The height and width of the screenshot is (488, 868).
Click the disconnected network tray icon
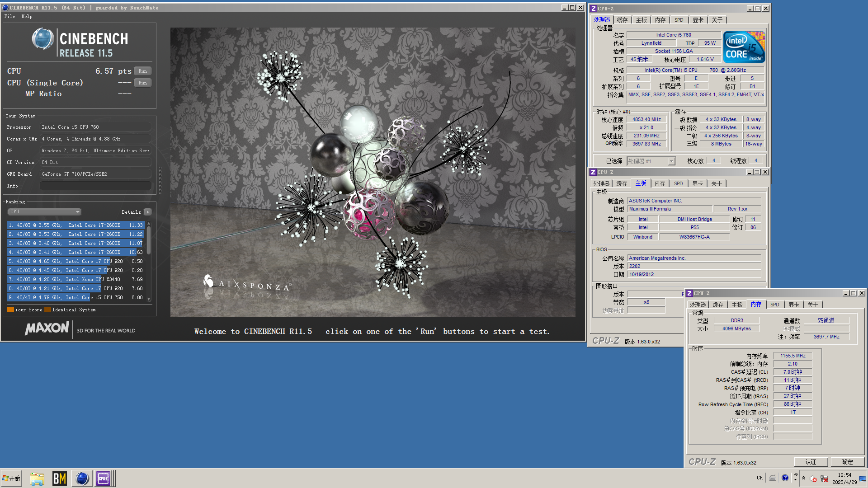click(x=824, y=479)
